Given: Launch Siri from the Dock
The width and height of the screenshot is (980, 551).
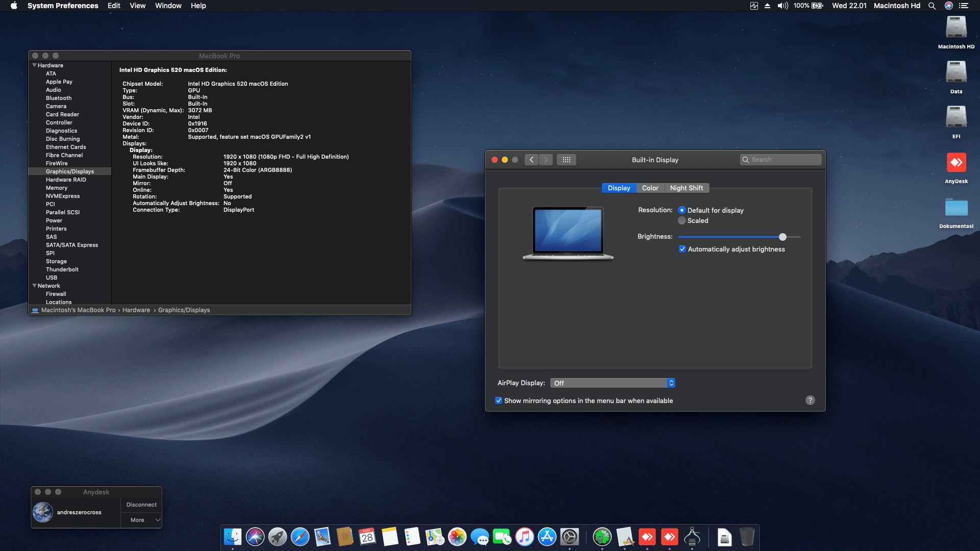Looking at the screenshot, I should (255, 537).
